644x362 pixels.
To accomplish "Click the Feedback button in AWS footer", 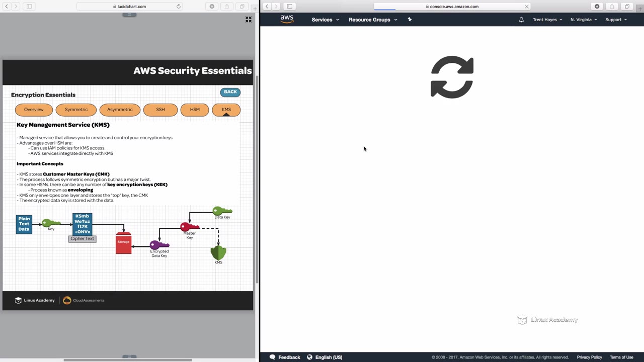I will point(285,357).
